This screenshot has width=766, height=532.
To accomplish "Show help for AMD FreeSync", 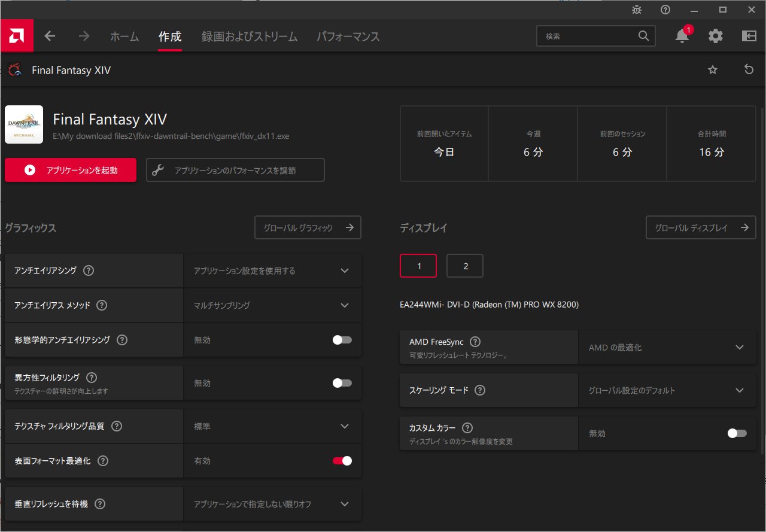I will point(475,342).
